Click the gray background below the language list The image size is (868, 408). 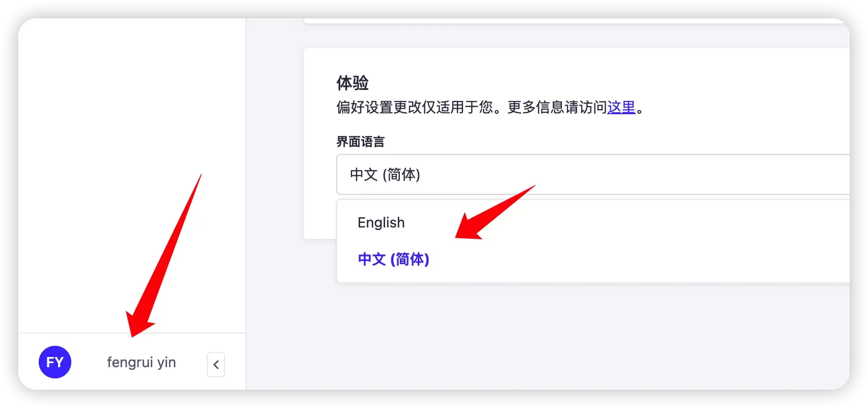(560, 337)
